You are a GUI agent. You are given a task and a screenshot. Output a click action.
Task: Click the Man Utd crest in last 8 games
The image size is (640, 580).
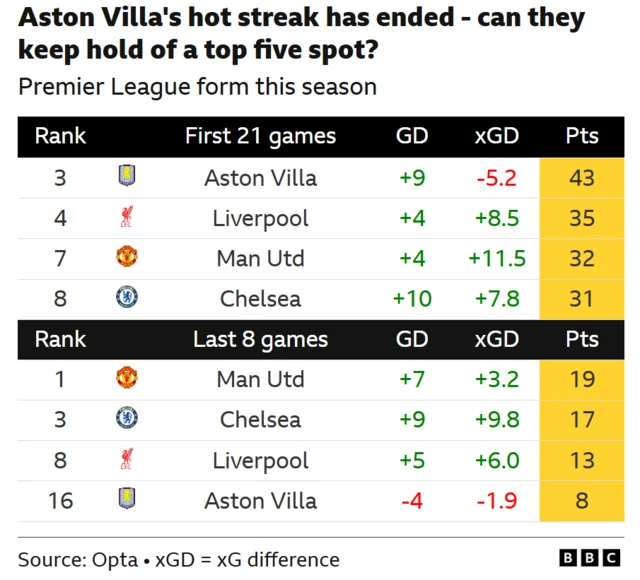point(127,377)
